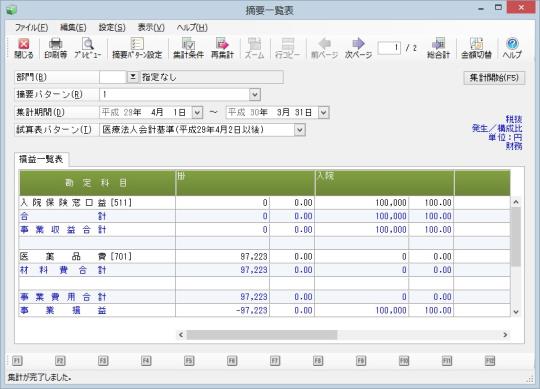Viewport: 540px width, 389px height.
Task: Click the F1 function key button
Action: pyautogui.click(x=17, y=361)
